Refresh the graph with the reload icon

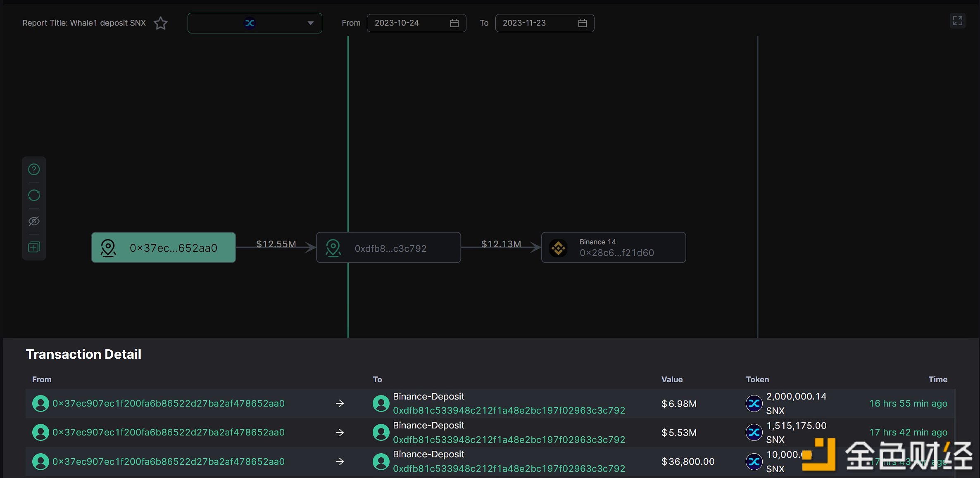34,195
